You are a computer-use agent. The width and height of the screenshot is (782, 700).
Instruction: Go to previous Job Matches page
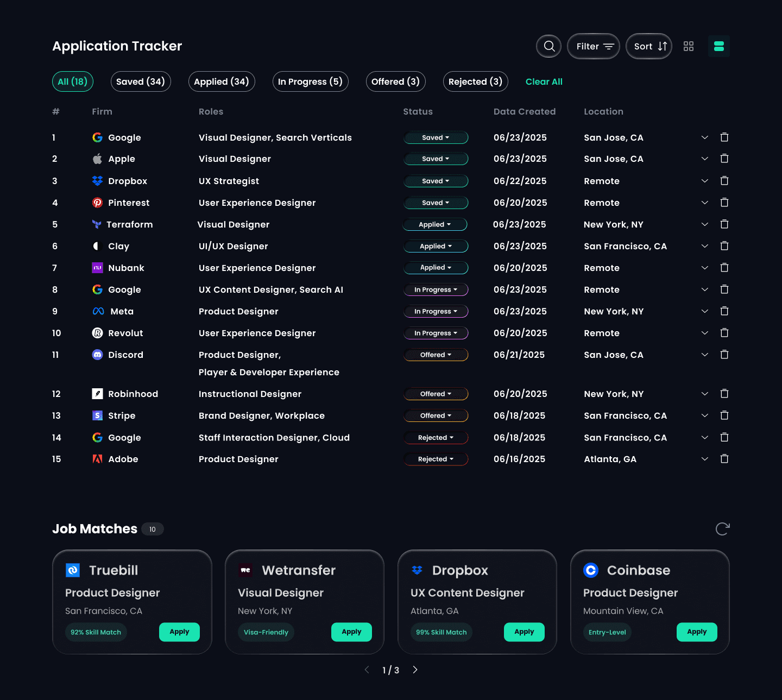[367, 670]
